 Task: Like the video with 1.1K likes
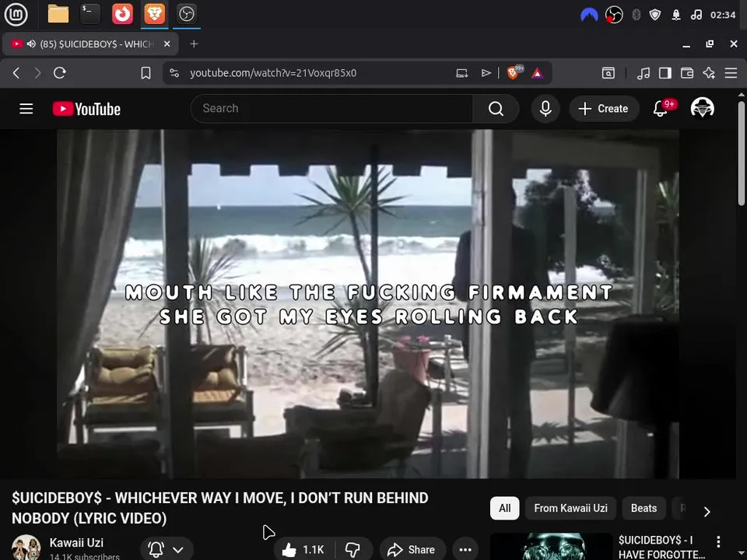pos(303,550)
